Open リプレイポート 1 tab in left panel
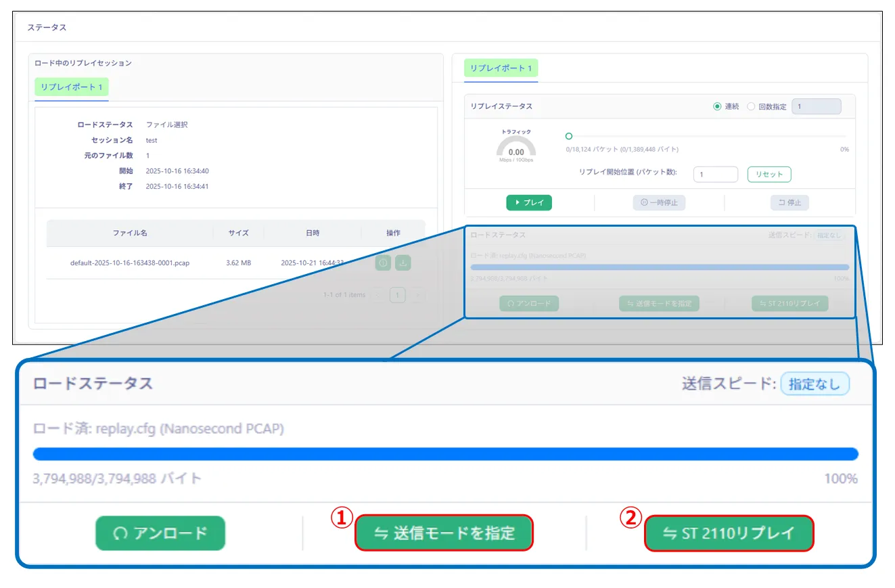The height and width of the screenshot is (588, 895). [x=72, y=87]
